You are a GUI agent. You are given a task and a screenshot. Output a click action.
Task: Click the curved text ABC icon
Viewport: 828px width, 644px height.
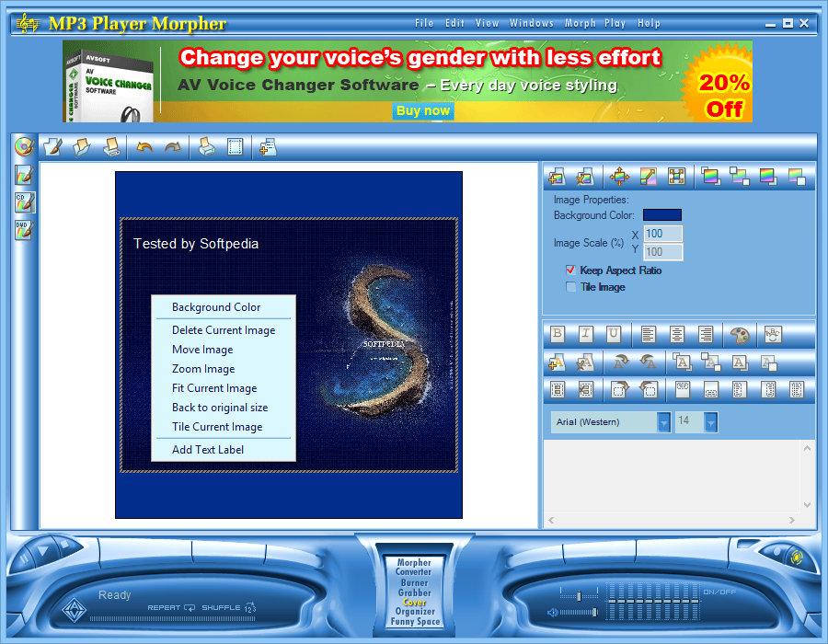point(773,334)
